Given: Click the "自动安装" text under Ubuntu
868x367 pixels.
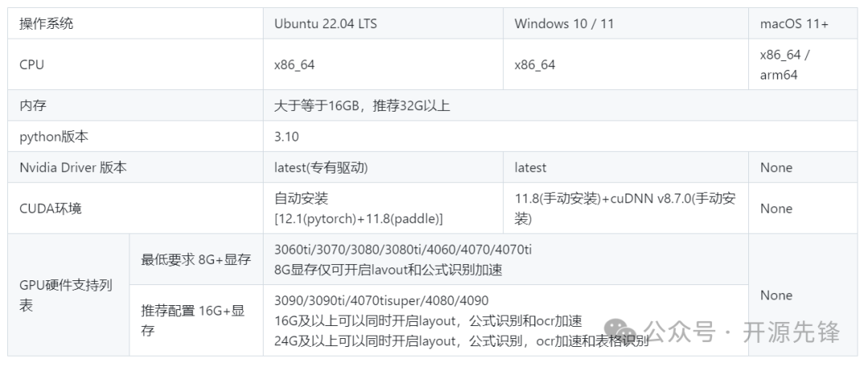Looking at the screenshot, I should 301,198.
